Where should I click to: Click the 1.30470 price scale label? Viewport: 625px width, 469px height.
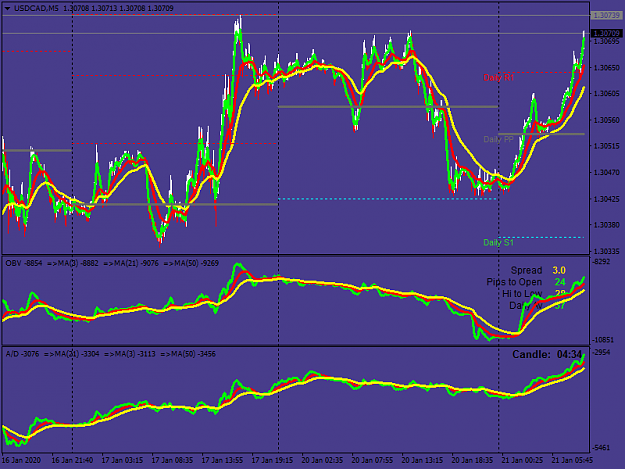(607, 173)
